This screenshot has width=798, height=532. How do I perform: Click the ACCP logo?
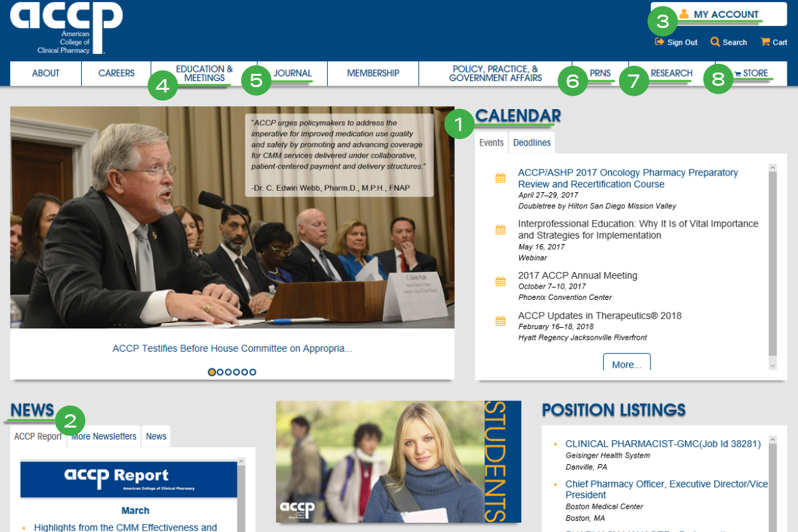click(65, 27)
